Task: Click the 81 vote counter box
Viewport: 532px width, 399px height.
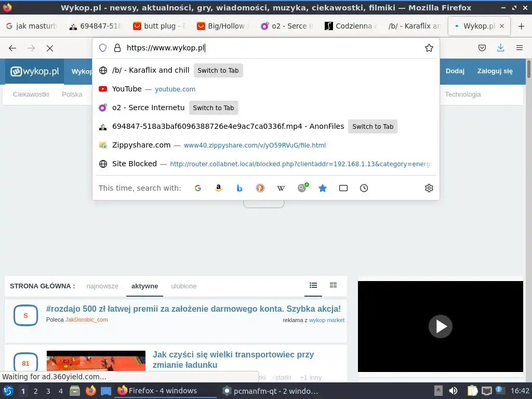Action: click(x=25, y=363)
